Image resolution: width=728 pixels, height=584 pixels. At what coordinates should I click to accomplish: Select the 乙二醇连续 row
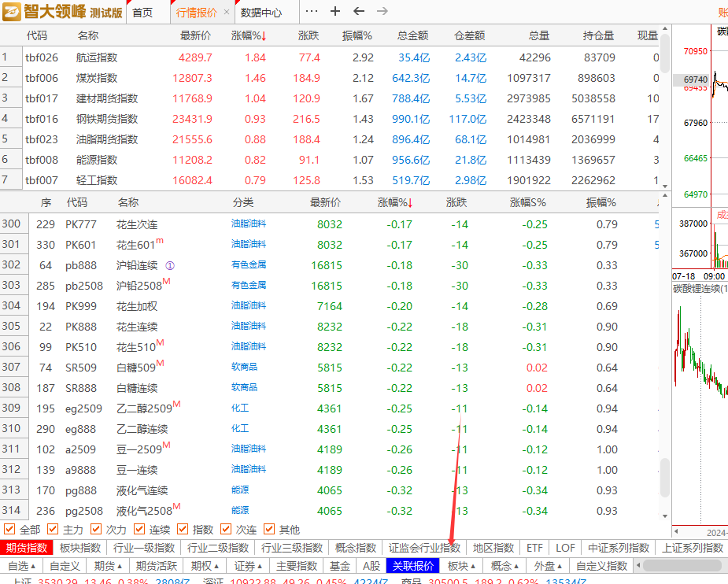pyautogui.click(x=329, y=429)
